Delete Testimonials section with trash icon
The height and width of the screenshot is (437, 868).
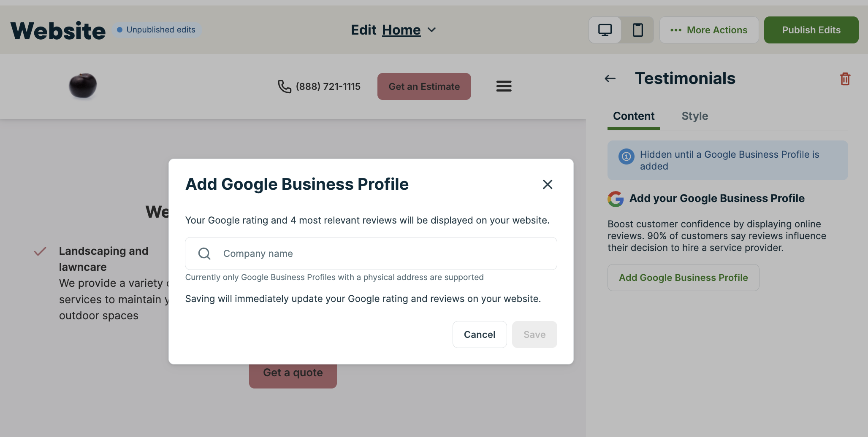(845, 79)
